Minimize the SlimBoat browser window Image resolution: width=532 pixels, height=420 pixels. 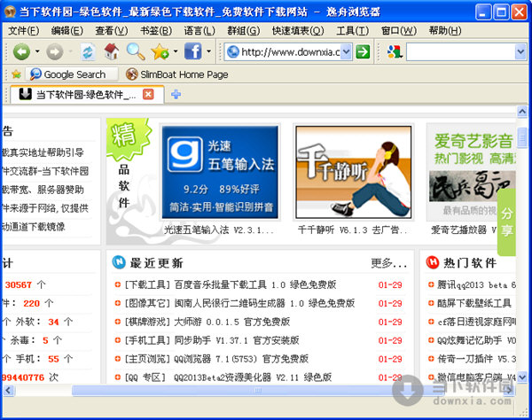coord(483,12)
